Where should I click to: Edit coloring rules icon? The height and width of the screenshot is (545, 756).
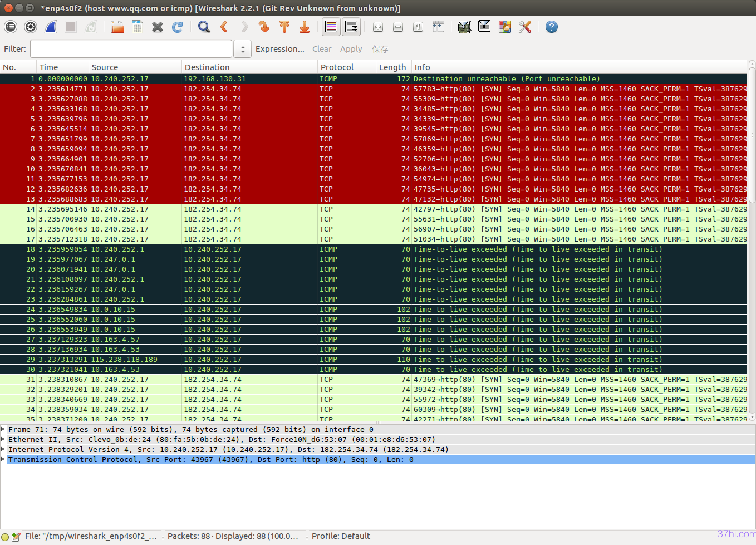click(x=504, y=27)
